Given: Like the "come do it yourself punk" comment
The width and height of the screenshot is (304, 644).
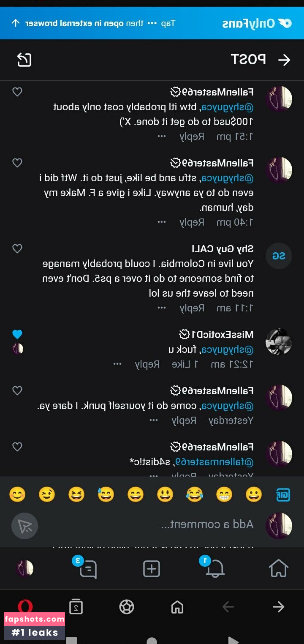Looking at the screenshot, I should [17, 390].
